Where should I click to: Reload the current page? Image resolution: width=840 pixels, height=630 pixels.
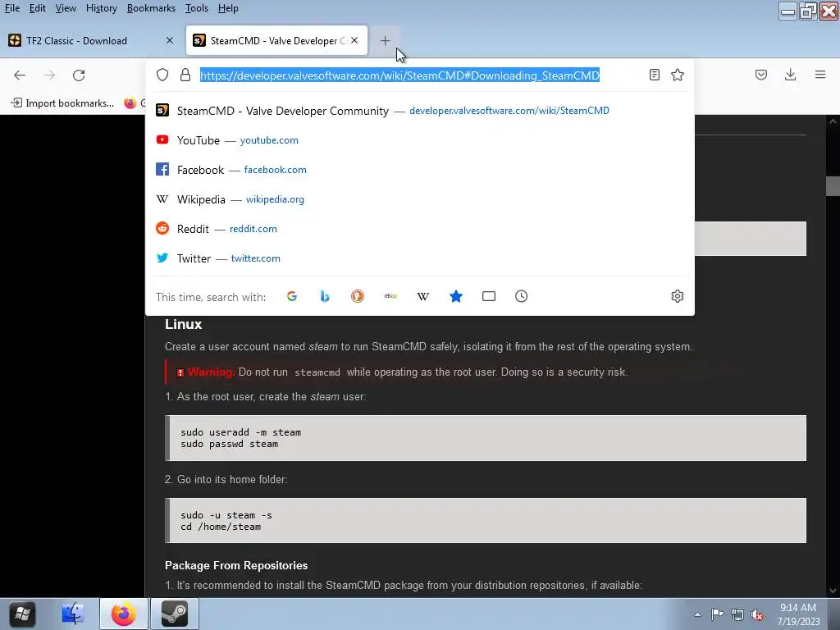pos(79,75)
